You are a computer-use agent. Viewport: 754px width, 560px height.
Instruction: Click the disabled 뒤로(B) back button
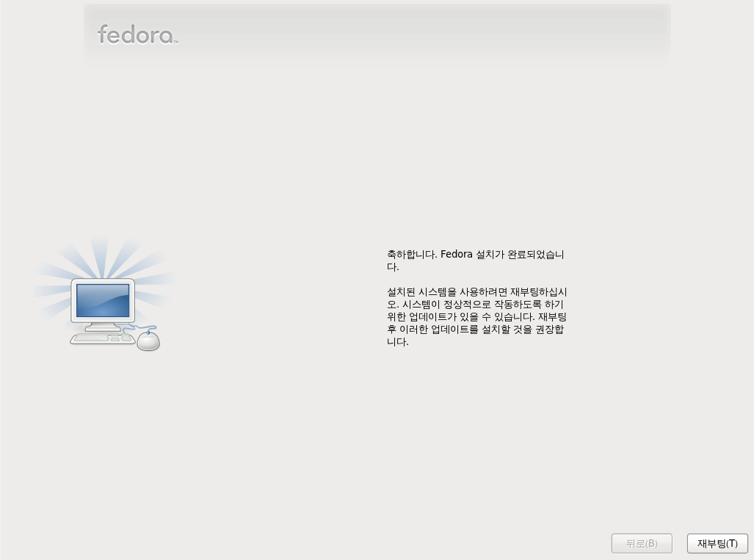click(x=642, y=543)
